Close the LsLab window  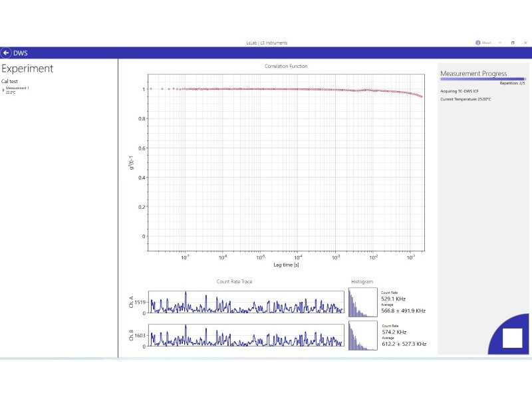[525, 43]
